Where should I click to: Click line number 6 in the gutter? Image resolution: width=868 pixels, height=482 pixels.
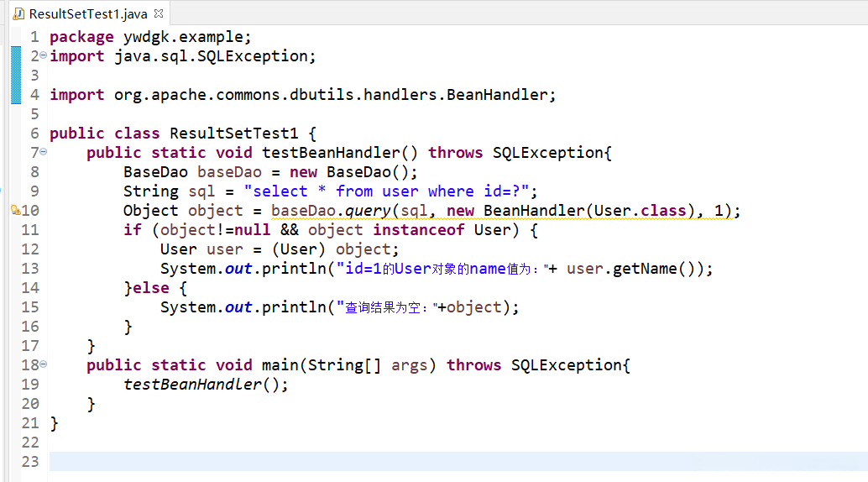point(34,134)
